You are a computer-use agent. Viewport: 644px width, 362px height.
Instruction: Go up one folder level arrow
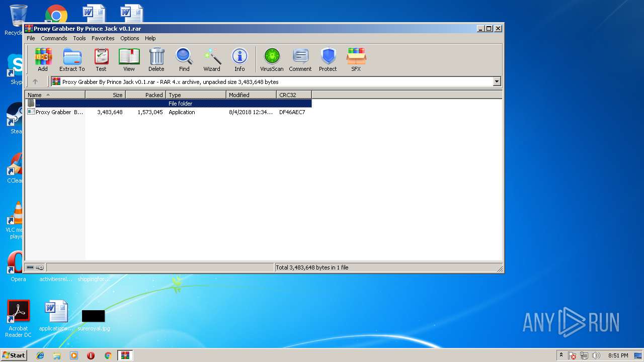pos(35,81)
